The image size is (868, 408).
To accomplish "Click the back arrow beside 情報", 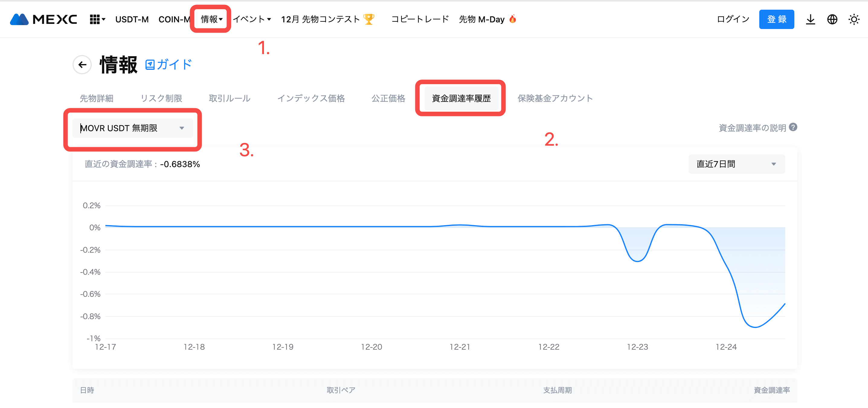I will point(82,64).
